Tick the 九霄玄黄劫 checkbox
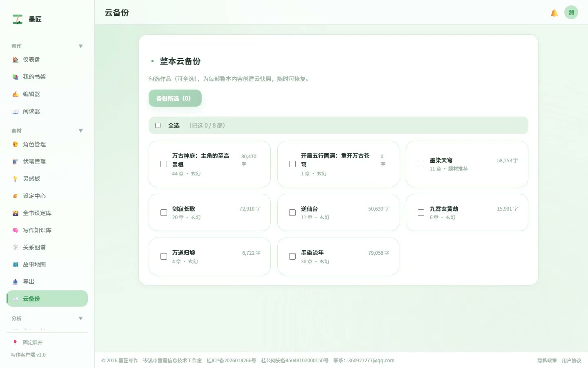 pos(421,213)
